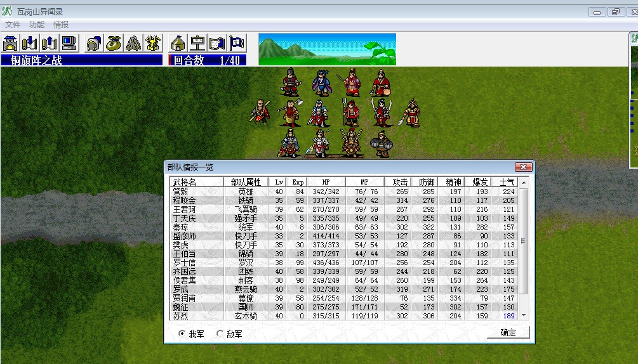Click the 士气 column header
Image resolution: width=638 pixels, height=364 pixels.
[505, 182]
